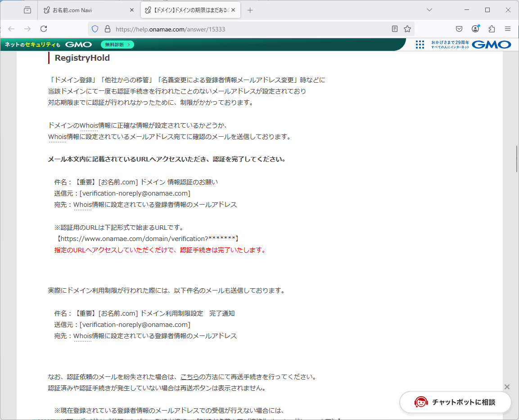Click the 無料診断 button in banner
This screenshot has width=519, height=420.
click(x=117, y=45)
